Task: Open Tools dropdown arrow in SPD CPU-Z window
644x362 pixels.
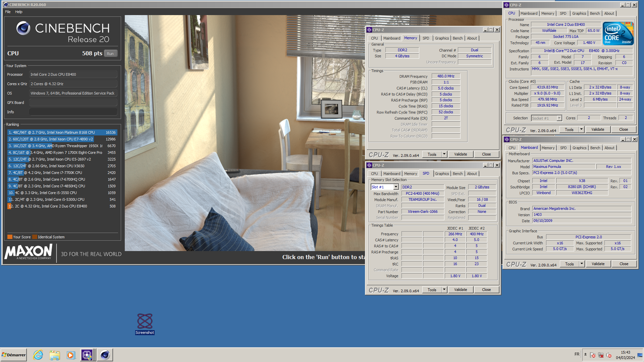Action: pyautogui.click(x=444, y=290)
